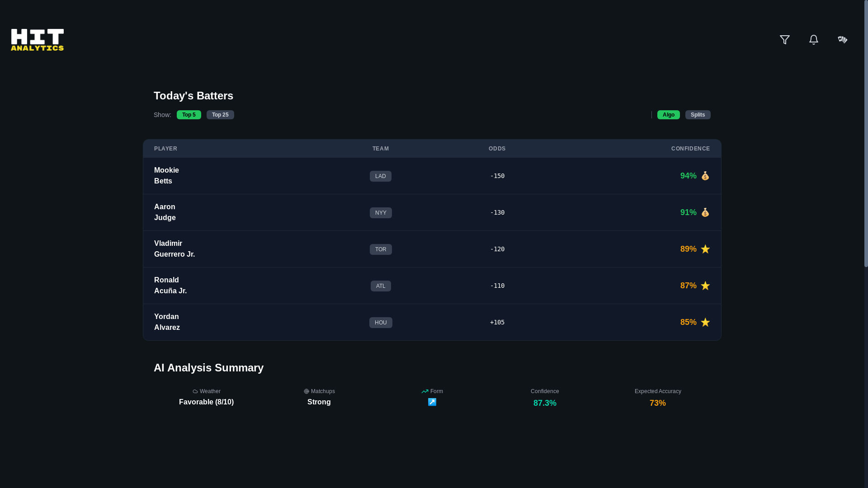Screen dimensions: 868x488
Task: Click the HIT Analytics logo
Action: [x=38, y=40]
